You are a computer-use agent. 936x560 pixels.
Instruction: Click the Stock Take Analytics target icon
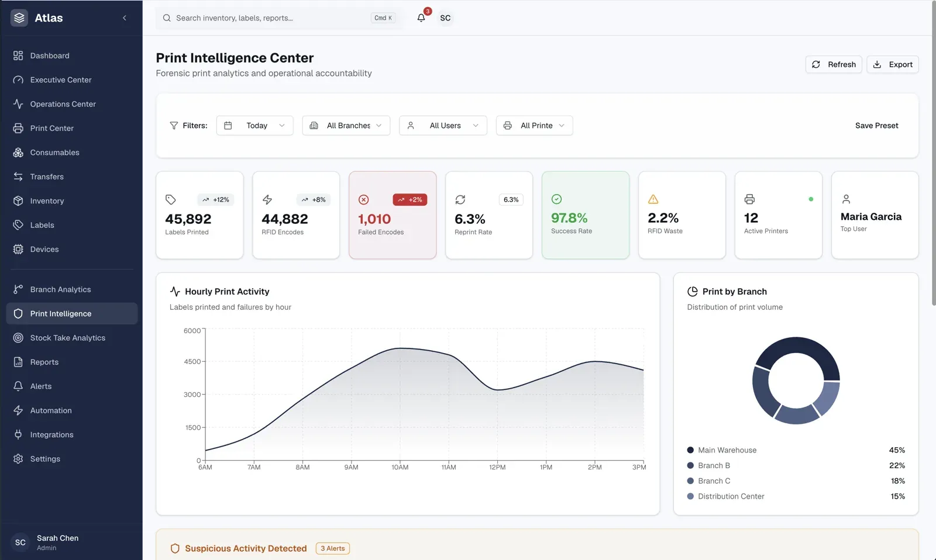pyautogui.click(x=18, y=338)
